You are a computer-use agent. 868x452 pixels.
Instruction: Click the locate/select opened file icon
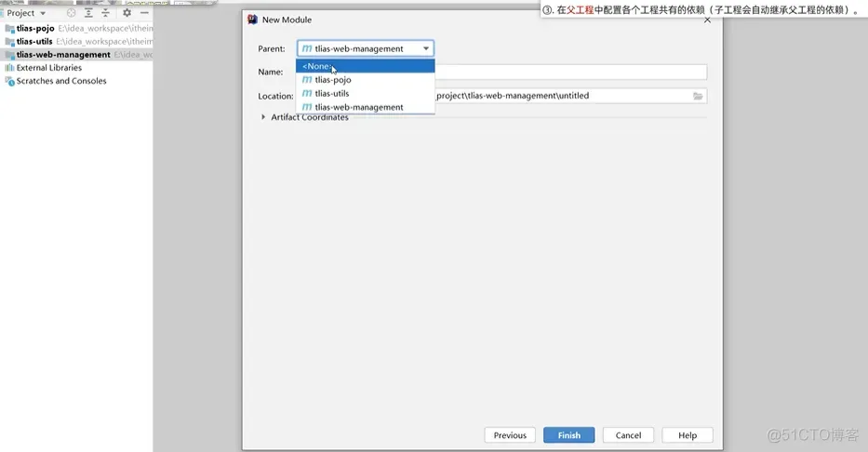pos(71,13)
